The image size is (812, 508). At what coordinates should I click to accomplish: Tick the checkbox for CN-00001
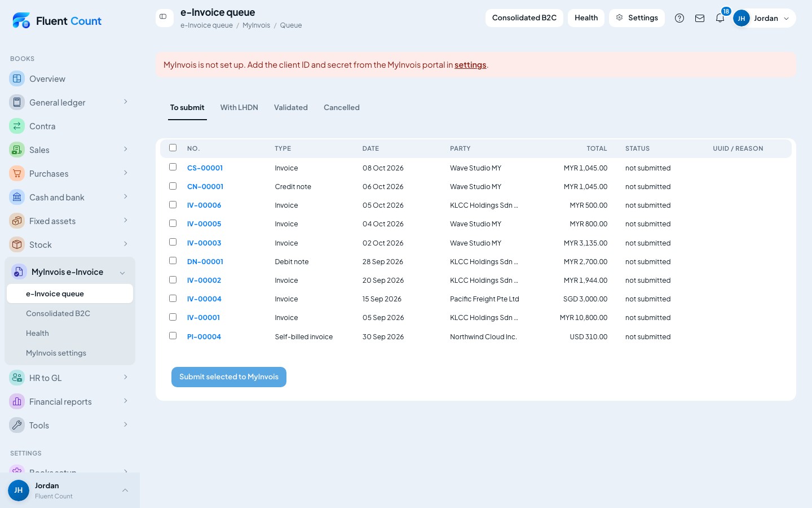coord(173,186)
